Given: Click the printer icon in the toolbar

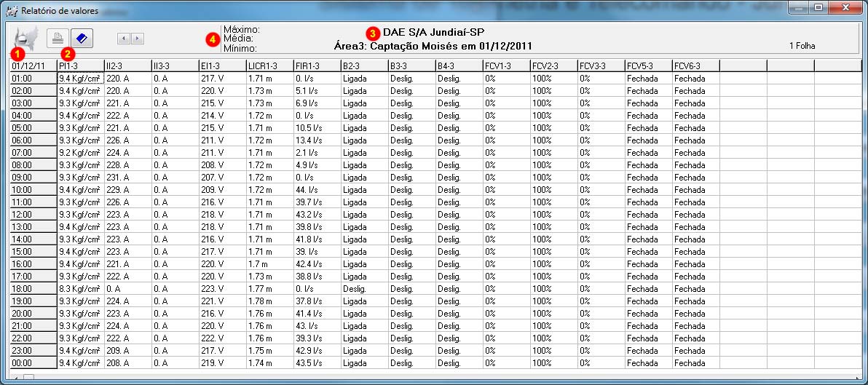Looking at the screenshot, I should tap(58, 37).
